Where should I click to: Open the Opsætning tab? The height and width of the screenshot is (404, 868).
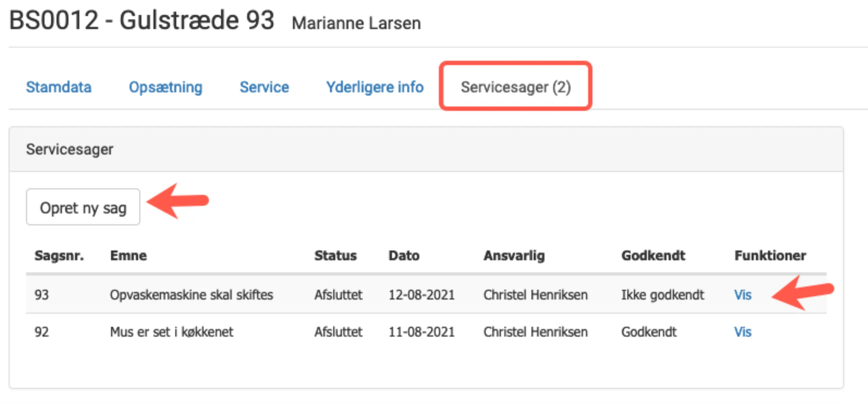tap(165, 87)
